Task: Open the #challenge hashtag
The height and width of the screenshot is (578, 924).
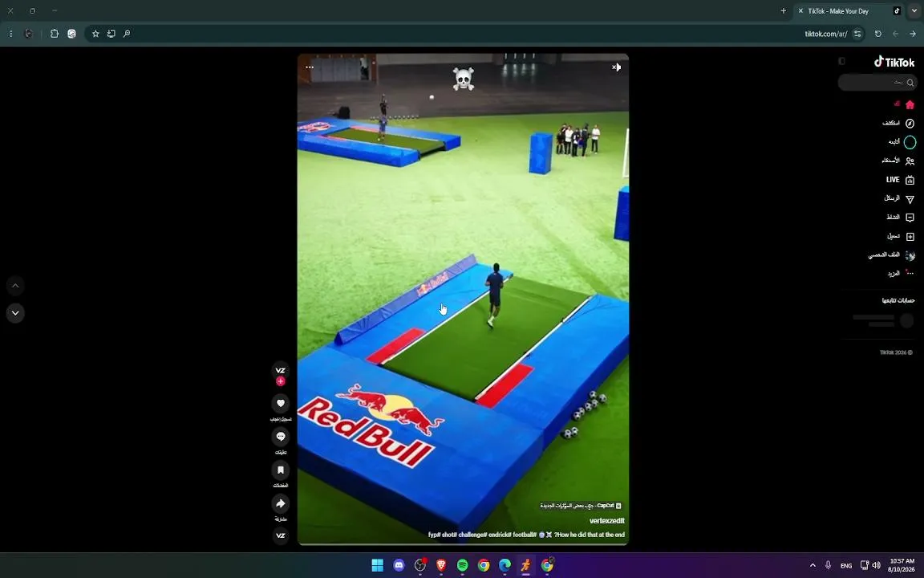Action: tap(472, 535)
